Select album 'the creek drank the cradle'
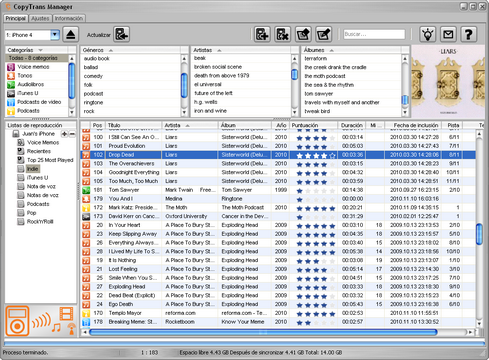Viewport: 489px width, 360px height. click(x=335, y=67)
